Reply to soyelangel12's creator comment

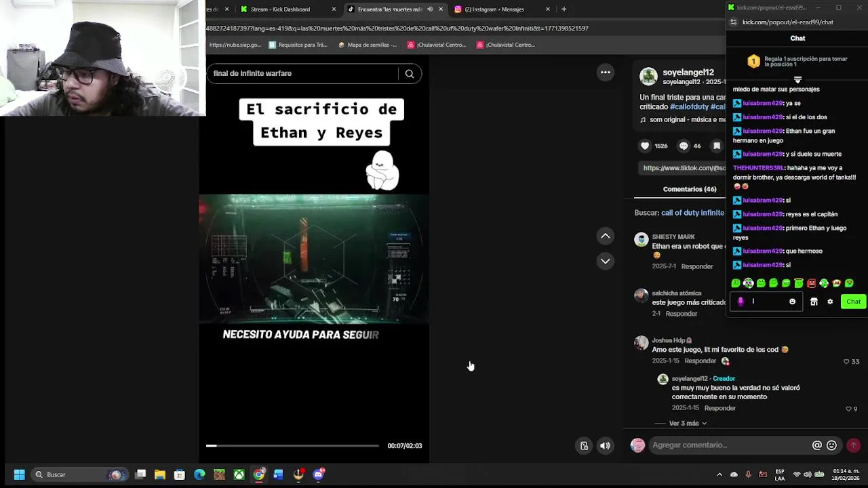720,409
